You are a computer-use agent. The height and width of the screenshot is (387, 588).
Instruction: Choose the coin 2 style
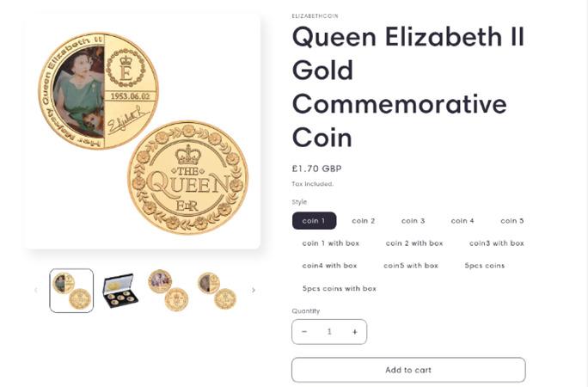coord(364,221)
